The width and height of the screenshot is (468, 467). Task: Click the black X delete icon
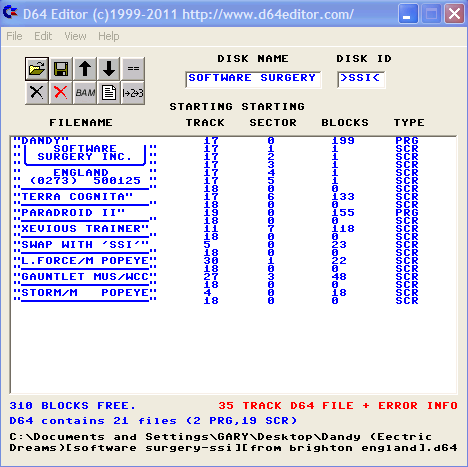37,92
